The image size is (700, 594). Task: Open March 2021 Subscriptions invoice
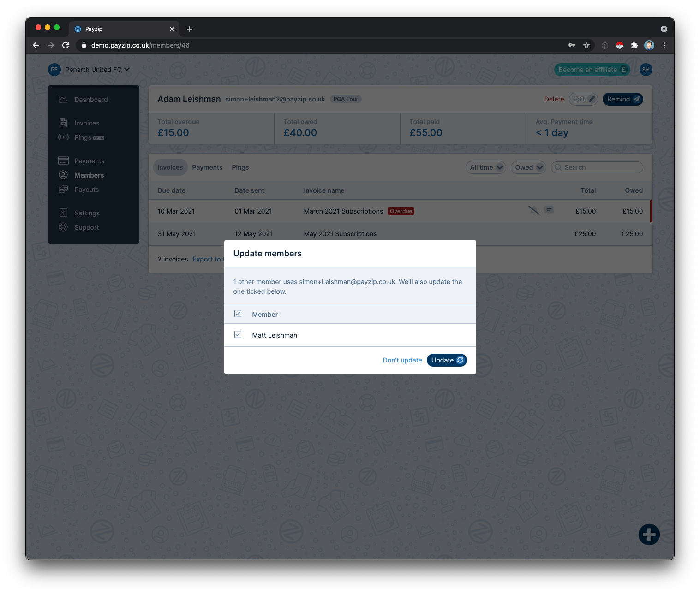pos(343,211)
